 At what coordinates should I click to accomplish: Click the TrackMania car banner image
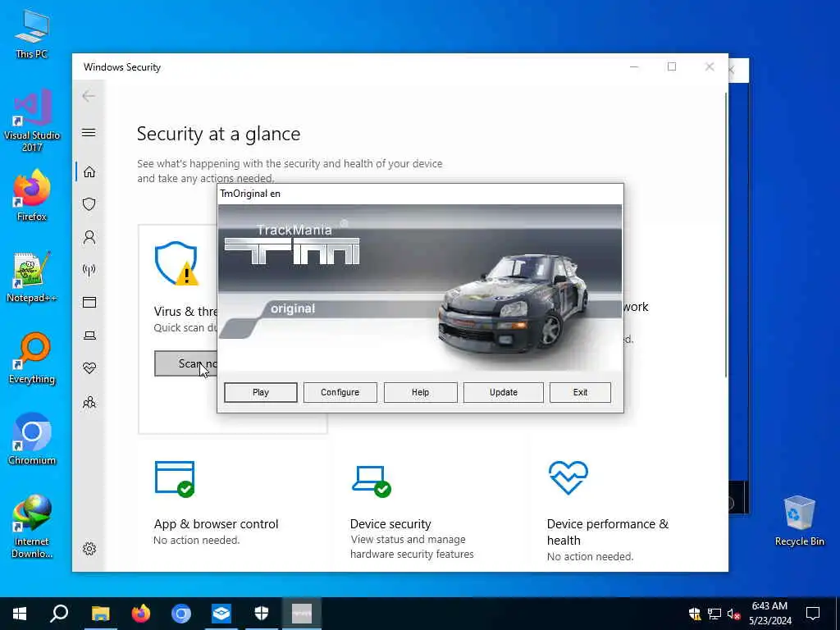click(420, 288)
